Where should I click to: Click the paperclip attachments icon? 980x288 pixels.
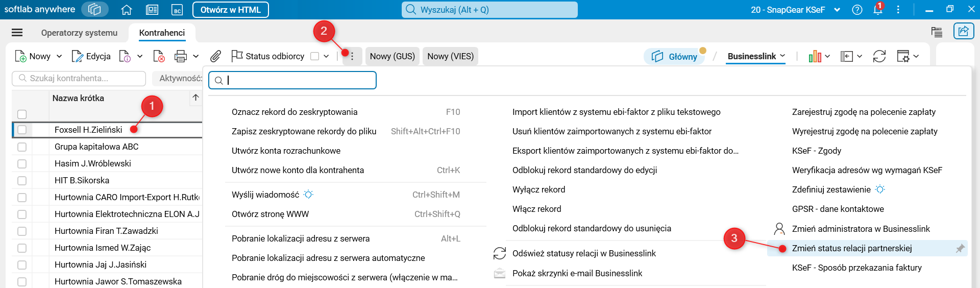216,56
